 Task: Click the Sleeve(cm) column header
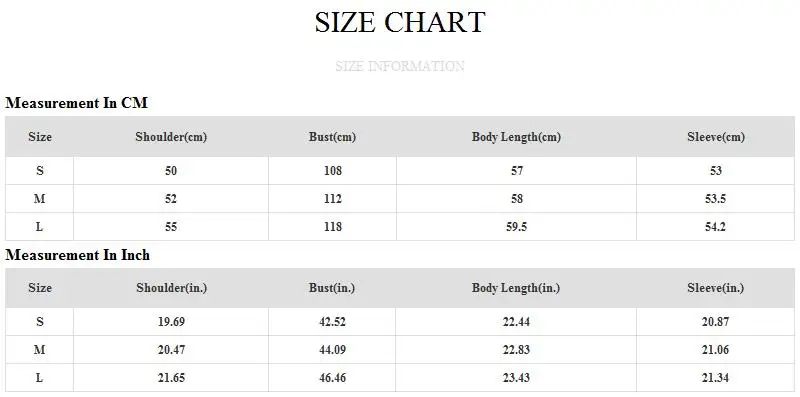[715, 137]
